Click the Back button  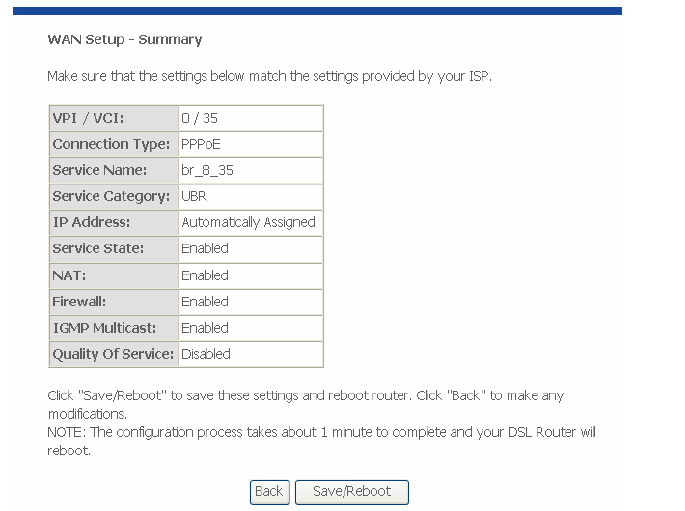pos(269,491)
